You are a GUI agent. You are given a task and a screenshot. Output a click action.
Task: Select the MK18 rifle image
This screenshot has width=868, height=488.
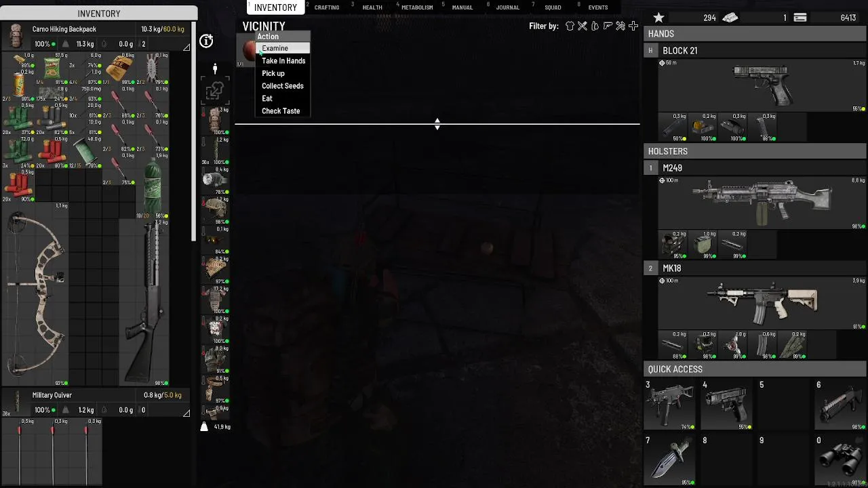(x=762, y=304)
